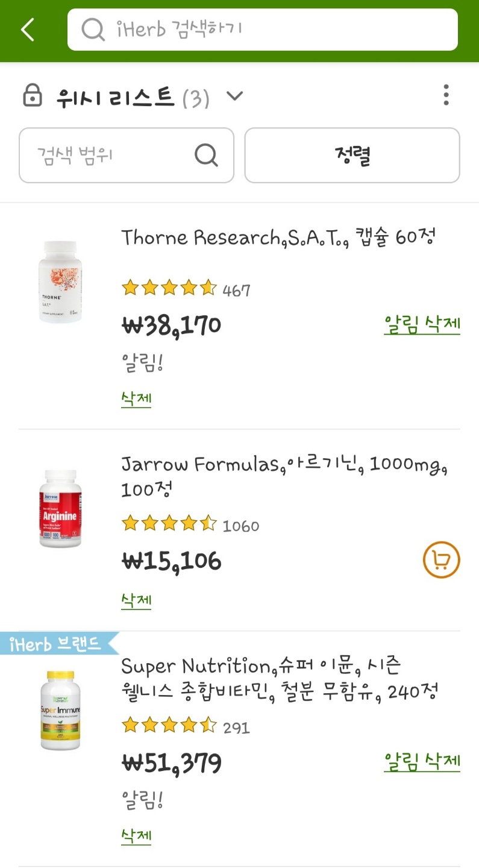Screen dimensions: 479x868
Task: Remove alert for Super Nutrition multivitamin
Action: coord(422,761)
